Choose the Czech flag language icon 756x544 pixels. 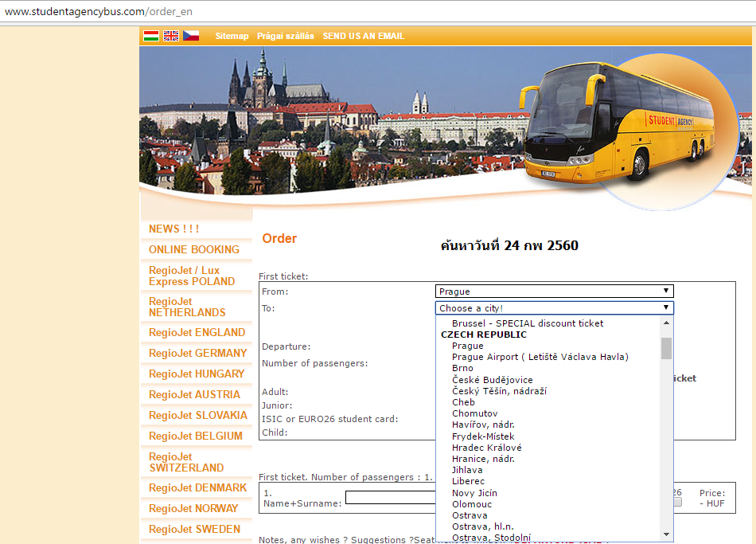(x=191, y=36)
